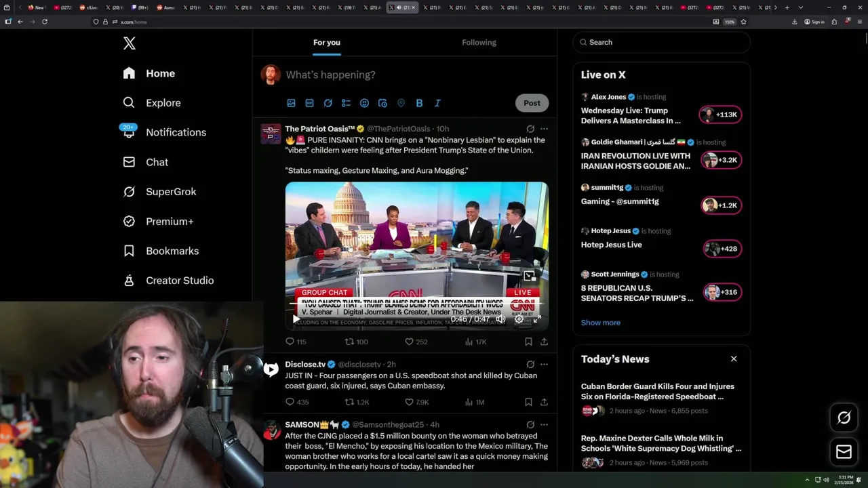Open a new browser tab
Viewport: 868px width, 488px height.
click(x=787, y=7)
